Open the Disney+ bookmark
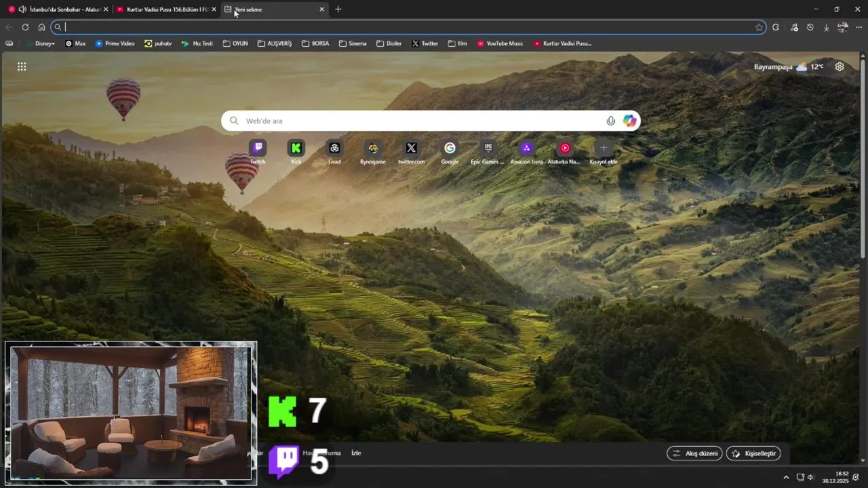This screenshot has width=868, height=488. tap(40, 43)
